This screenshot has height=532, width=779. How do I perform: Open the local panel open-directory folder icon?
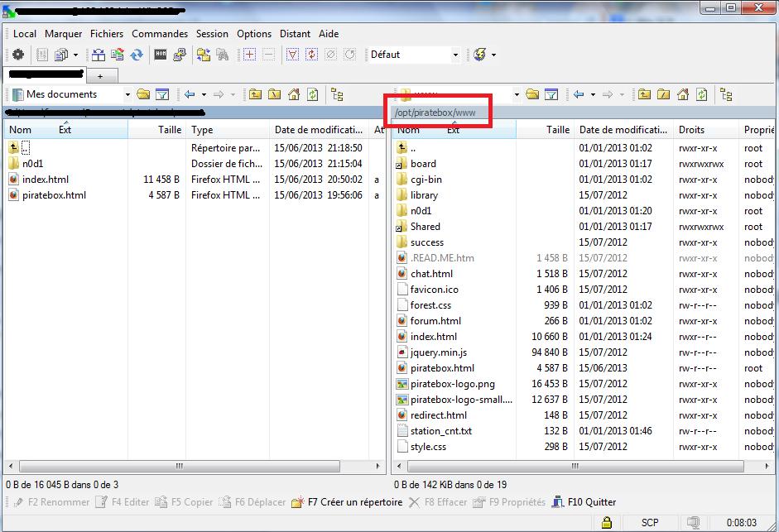tap(143, 95)
